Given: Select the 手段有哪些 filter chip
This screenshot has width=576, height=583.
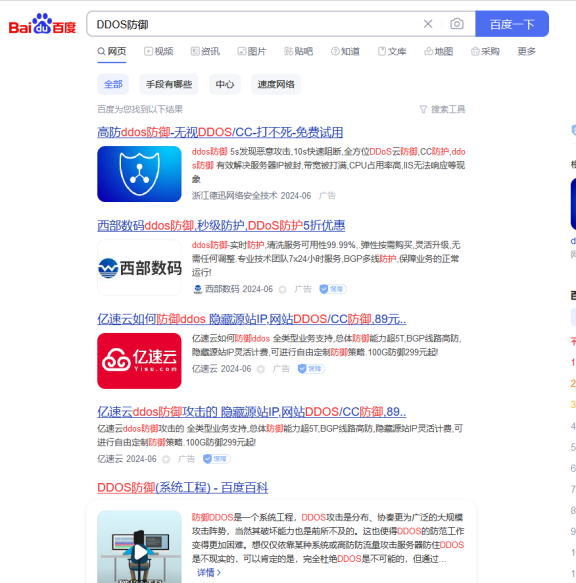Looking at the screenshot, I should (x=169, y=84).
